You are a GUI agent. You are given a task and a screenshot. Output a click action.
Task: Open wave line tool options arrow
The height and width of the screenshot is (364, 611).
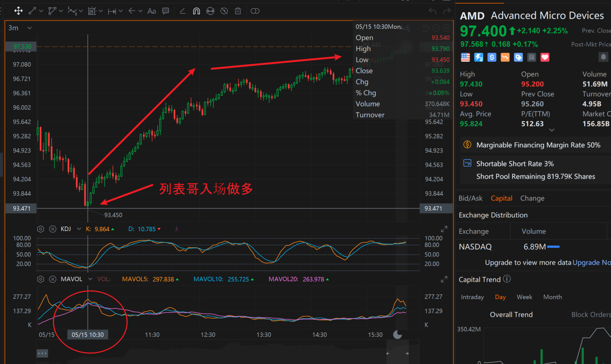(x=81, y=11)
